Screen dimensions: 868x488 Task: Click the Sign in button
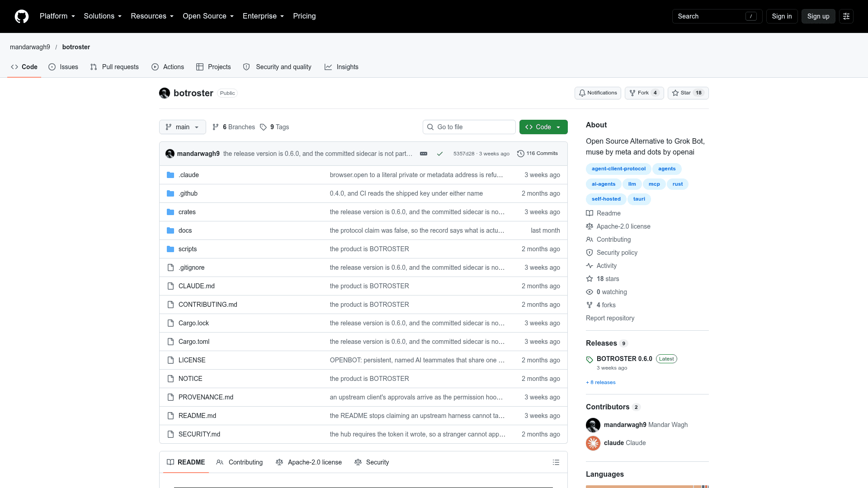[782, 16]
